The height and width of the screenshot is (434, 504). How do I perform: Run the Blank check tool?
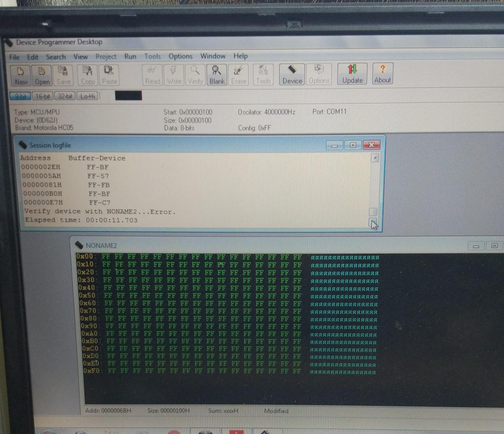click(x=217, y=75)
